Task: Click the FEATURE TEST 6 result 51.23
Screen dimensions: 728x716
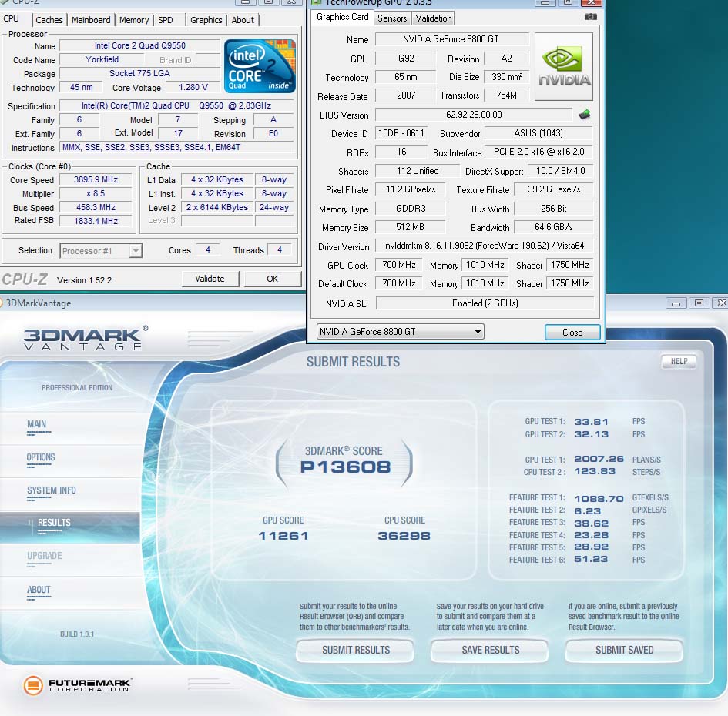Action: click(x=591, y=559)
